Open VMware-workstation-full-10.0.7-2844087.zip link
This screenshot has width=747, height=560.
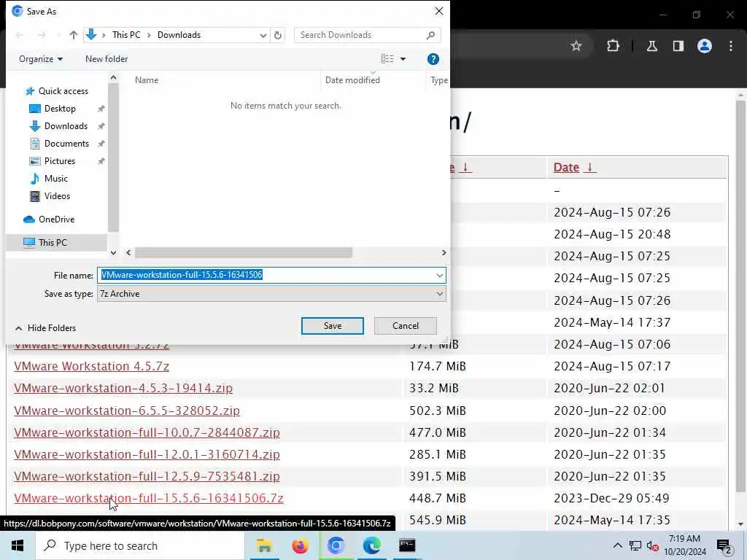point(147,432)
